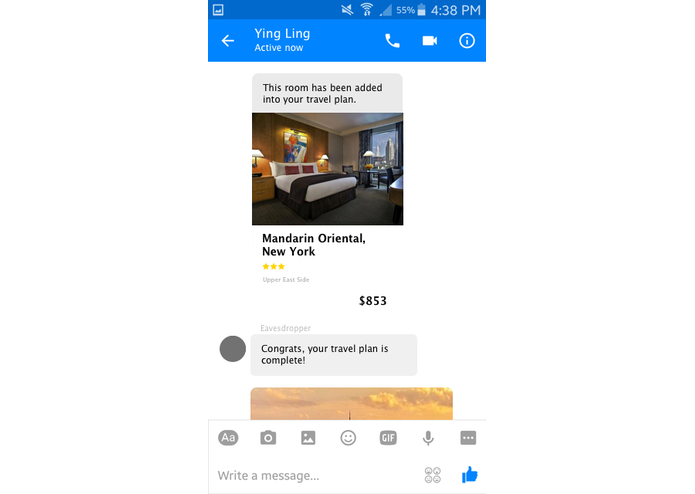Select the Aa text keyboard icon
This screenshot has width=695, height=494.
[x=228, y=438]
